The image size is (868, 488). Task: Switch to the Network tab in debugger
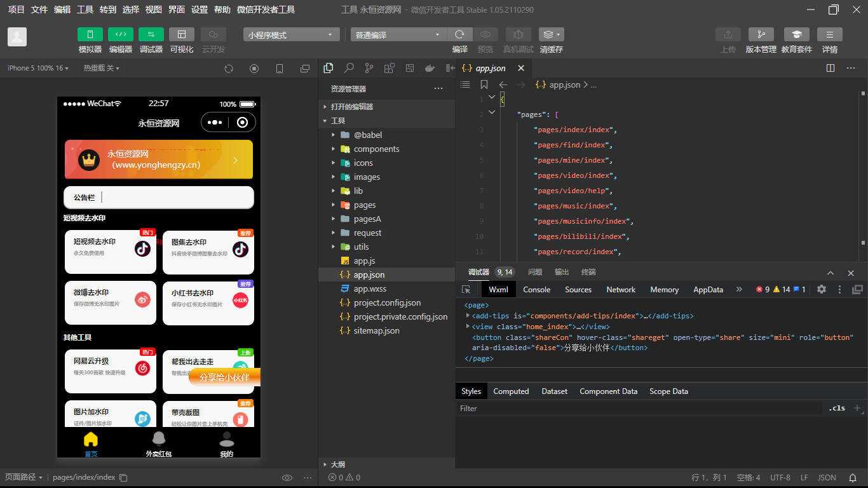(x=620, y=289)
